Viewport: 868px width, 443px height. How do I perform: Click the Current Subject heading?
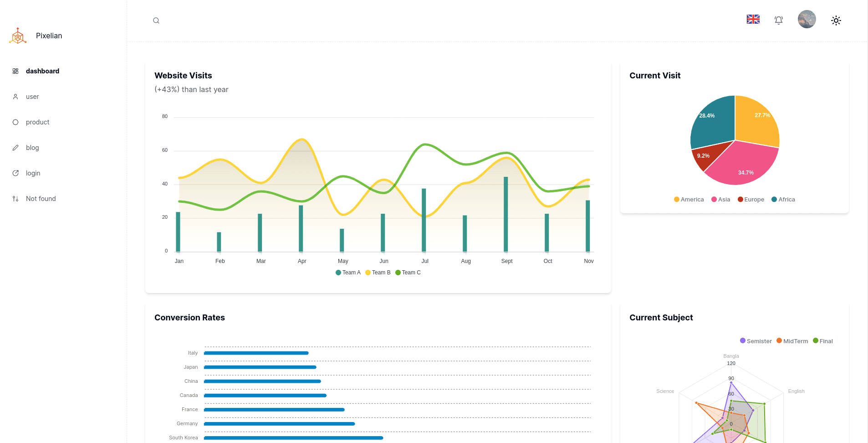[661, 318]
